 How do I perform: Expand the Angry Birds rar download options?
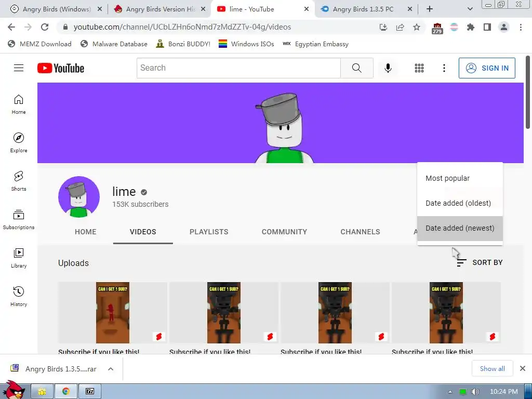coord(111,369)
